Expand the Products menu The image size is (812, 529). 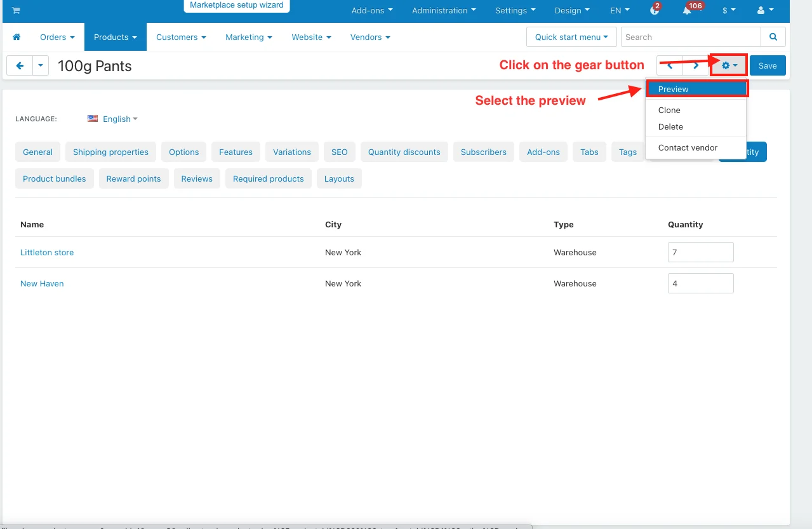[x=115, y=37]
